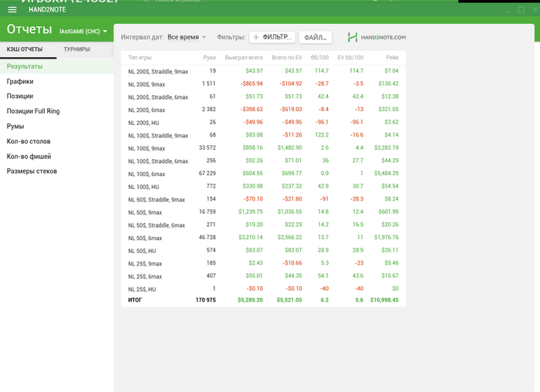Viewport: 540px width, 392px height.
Task: Click hands count 33 572
Action: pyautogui.click(x=208, y=148)
